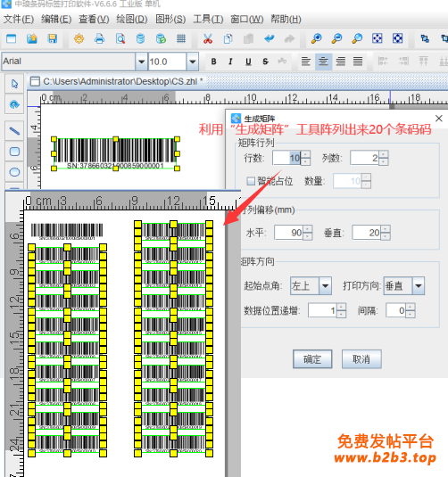The height and width of the screenshot is (477, 448).
Task: Copy selection with the copy icon
Action: pos(228,38)
